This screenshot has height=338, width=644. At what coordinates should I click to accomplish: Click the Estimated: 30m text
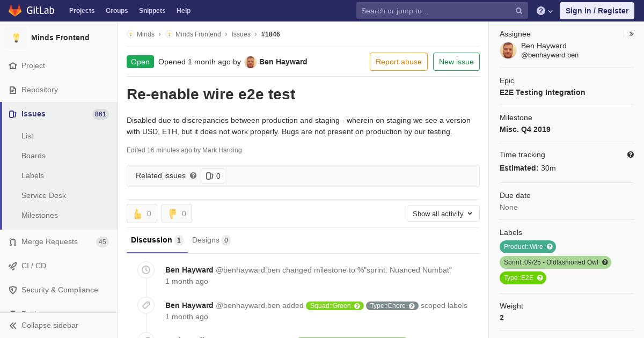pos(528,168)
